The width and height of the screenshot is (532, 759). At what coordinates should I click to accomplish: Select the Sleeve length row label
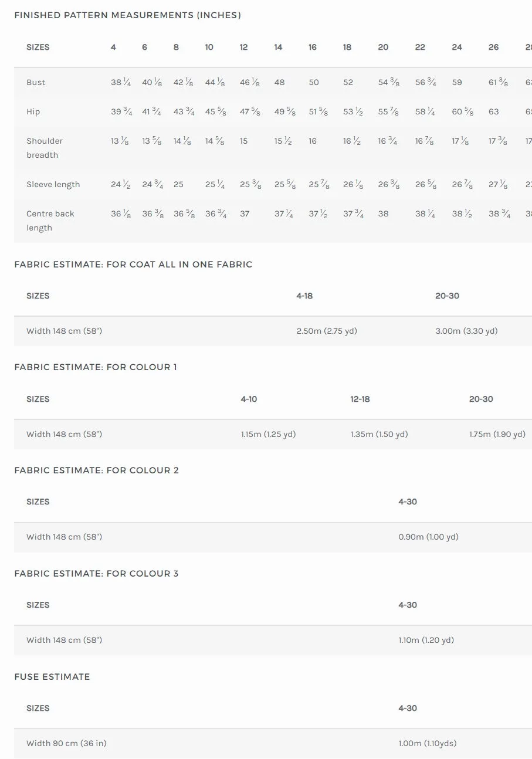click(53, 184)
